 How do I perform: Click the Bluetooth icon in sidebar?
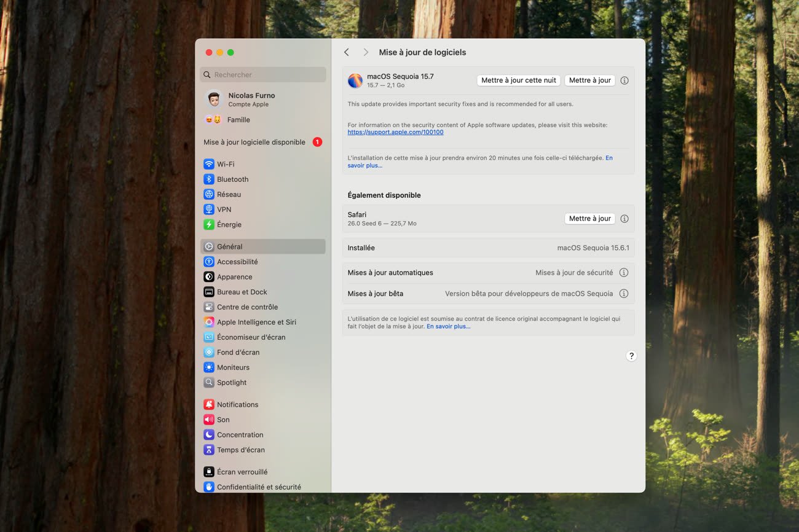point(209,179)
